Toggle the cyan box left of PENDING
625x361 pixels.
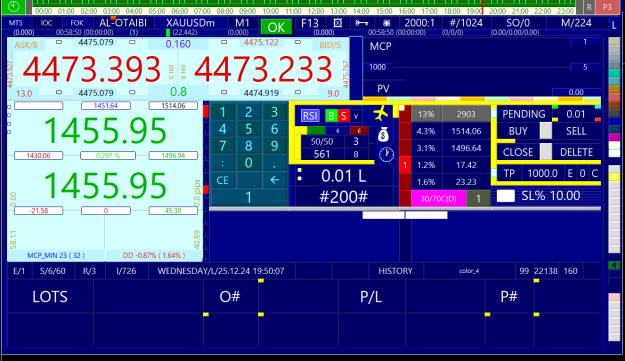494,114
